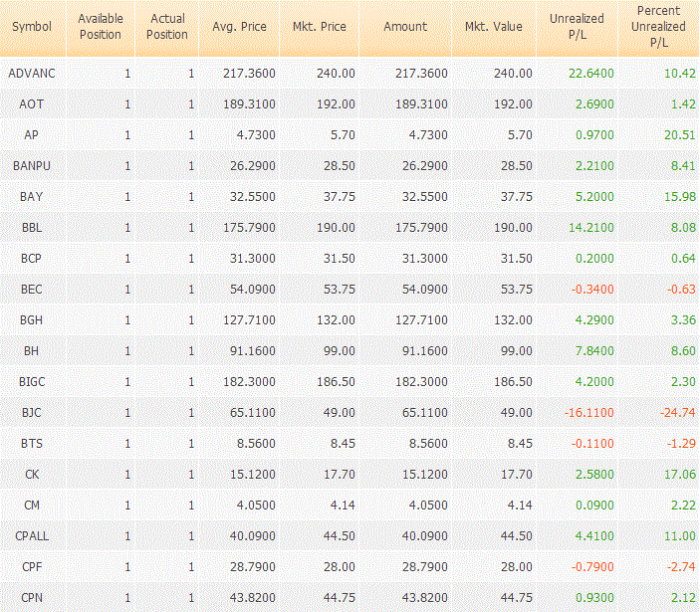Select the CPF symbol

[x=32, y=567]
